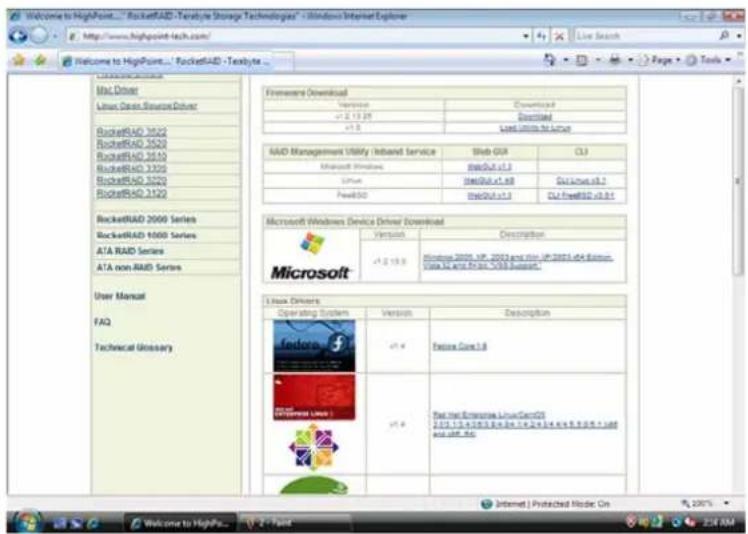Click the Print icon in the command bar

pos(615,60)
